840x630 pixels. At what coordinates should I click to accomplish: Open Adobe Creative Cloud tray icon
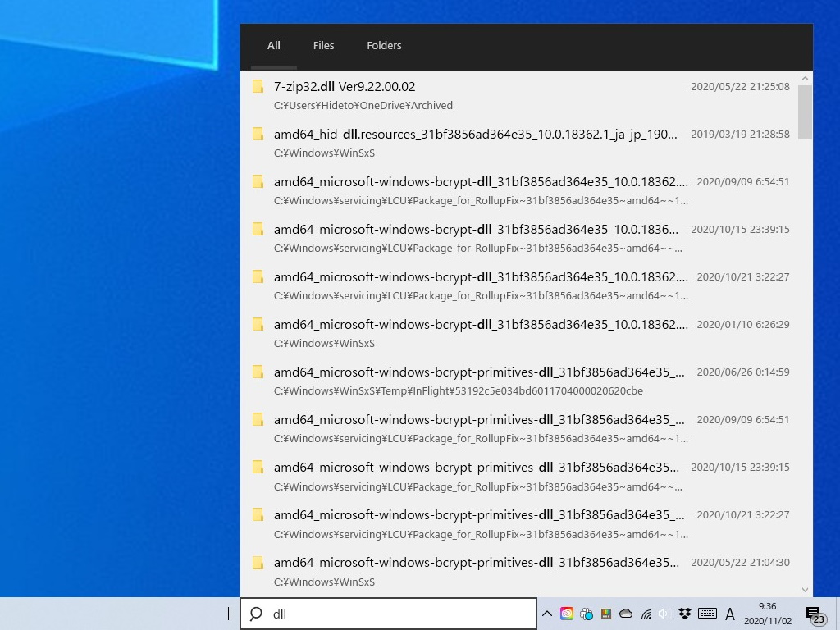(566, 614)
